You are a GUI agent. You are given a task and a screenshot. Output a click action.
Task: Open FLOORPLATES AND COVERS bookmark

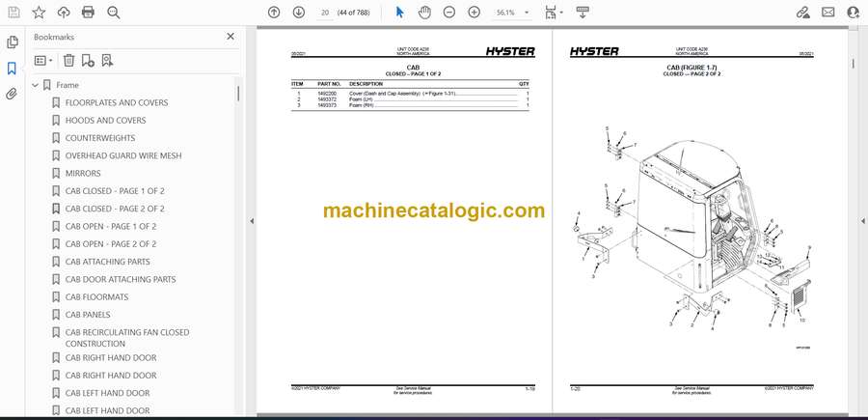pos(117,102)
